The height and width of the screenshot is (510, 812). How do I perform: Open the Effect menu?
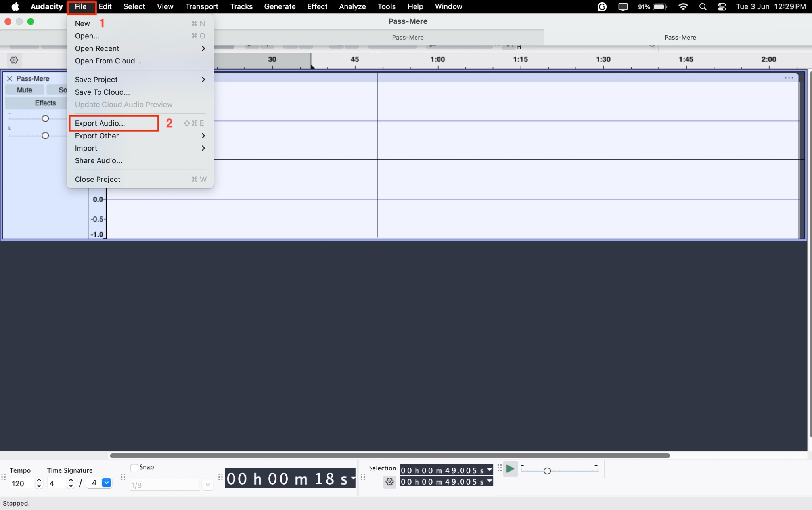coord(317,7)
